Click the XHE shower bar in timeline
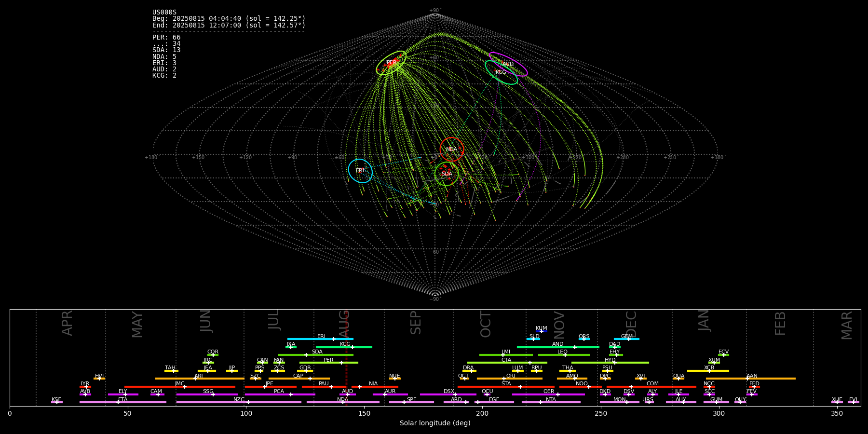868x434 pixels. coord(837,402)
